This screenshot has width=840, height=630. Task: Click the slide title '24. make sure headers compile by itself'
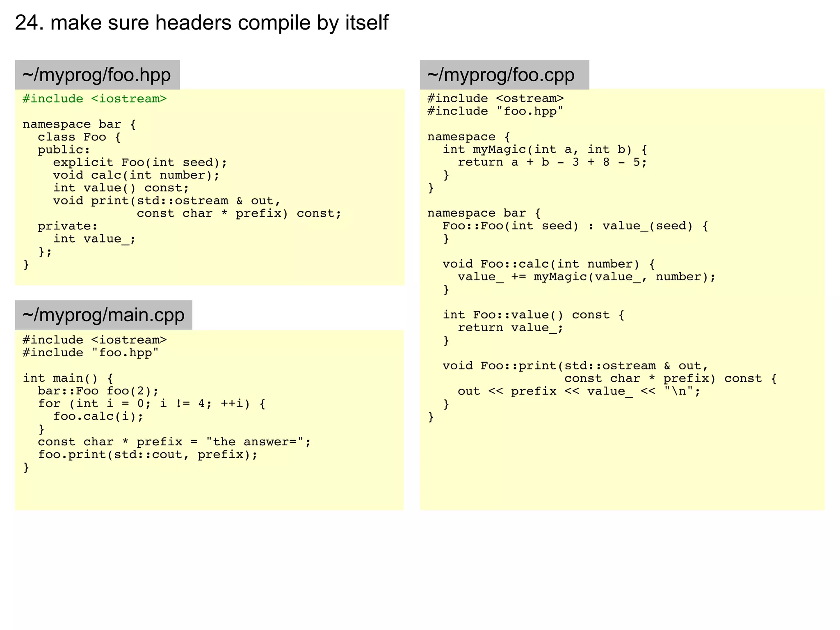pos(201,23)
